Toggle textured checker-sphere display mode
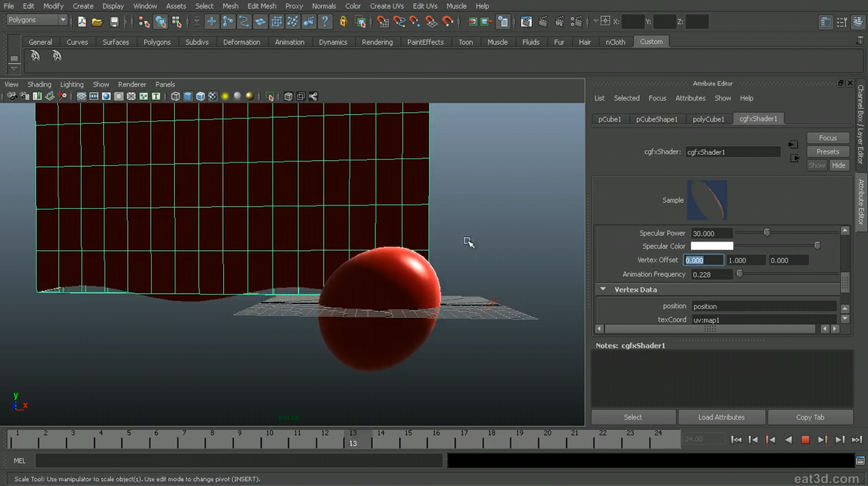Viewport: 868px width, 486px height. [x=213, y=96]
